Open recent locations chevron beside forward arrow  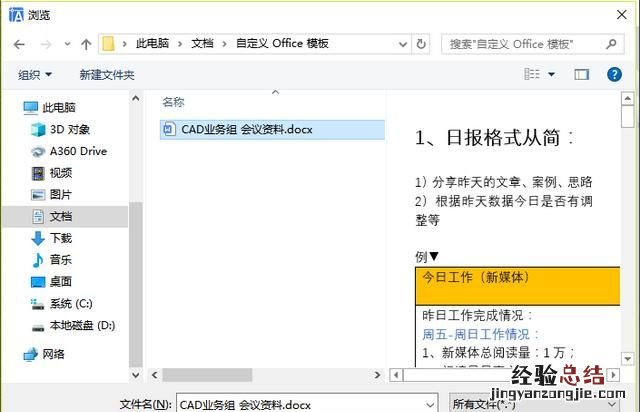tap(67, 44)
